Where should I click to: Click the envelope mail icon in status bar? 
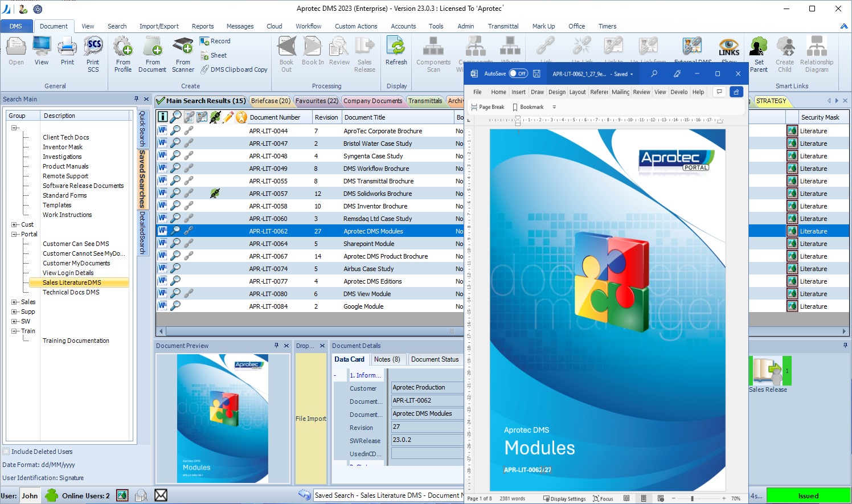coord(161,495)
